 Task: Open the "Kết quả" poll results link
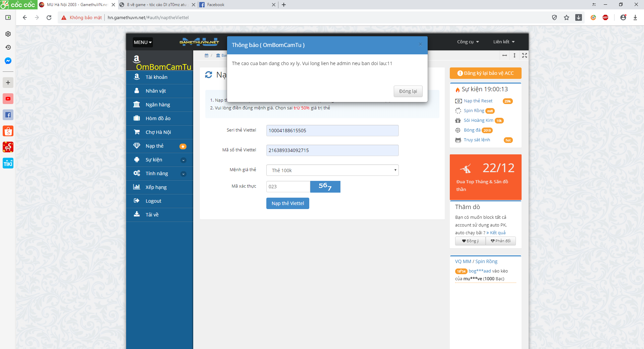pyautogui.click(x=497, y=233)
